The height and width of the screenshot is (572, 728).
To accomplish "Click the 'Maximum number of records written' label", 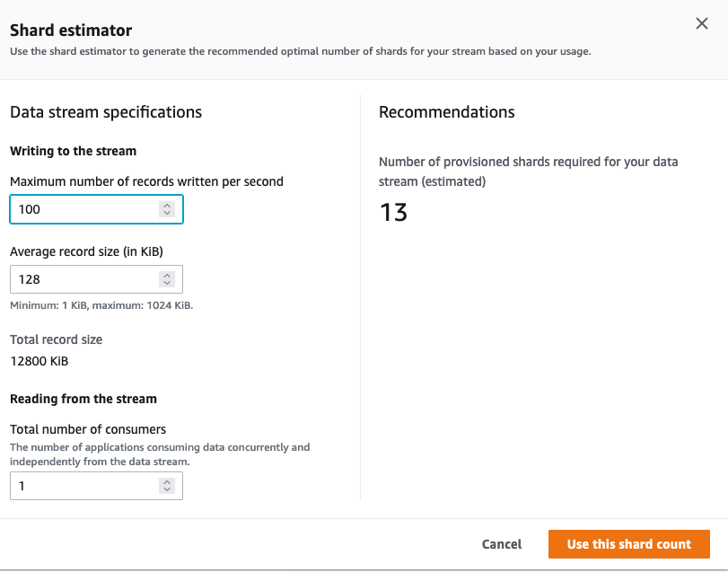I will click(146, 181).
